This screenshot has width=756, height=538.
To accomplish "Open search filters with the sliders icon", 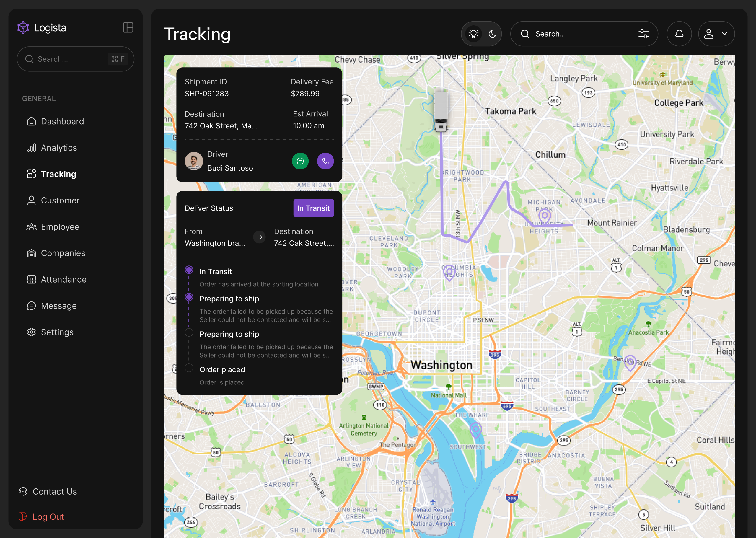I will click(x=643, y=34).
